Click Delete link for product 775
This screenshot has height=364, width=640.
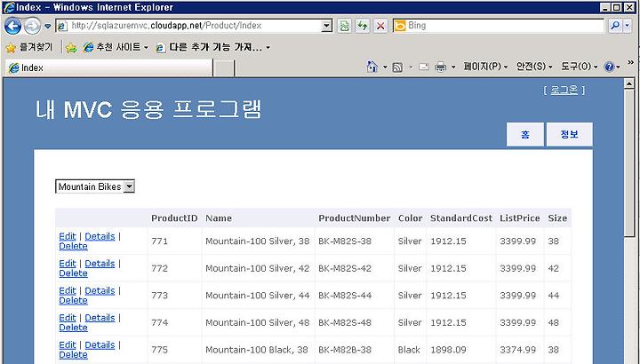(73, 354)
